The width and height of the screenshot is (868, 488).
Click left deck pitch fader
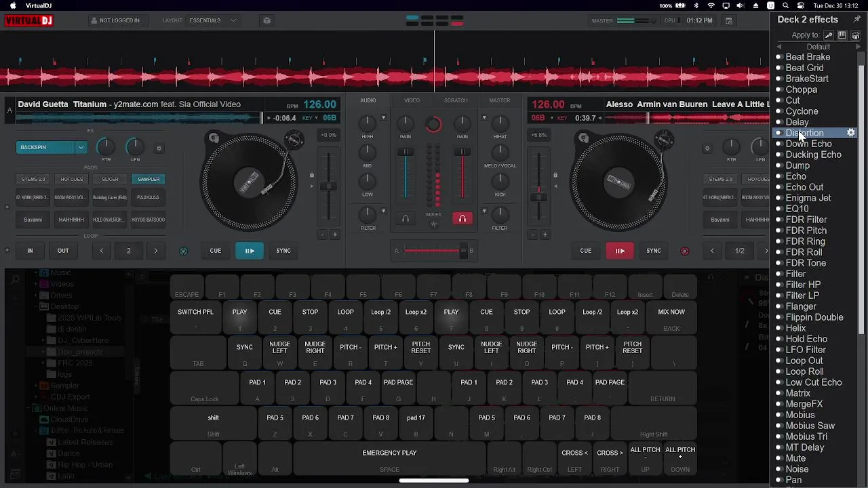(328, 187)
